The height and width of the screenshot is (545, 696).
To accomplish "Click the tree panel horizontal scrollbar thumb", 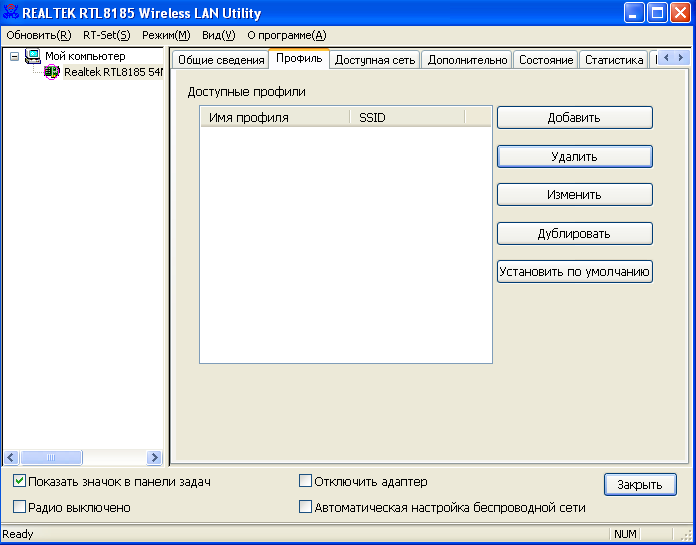I will (x=51, y=457).
